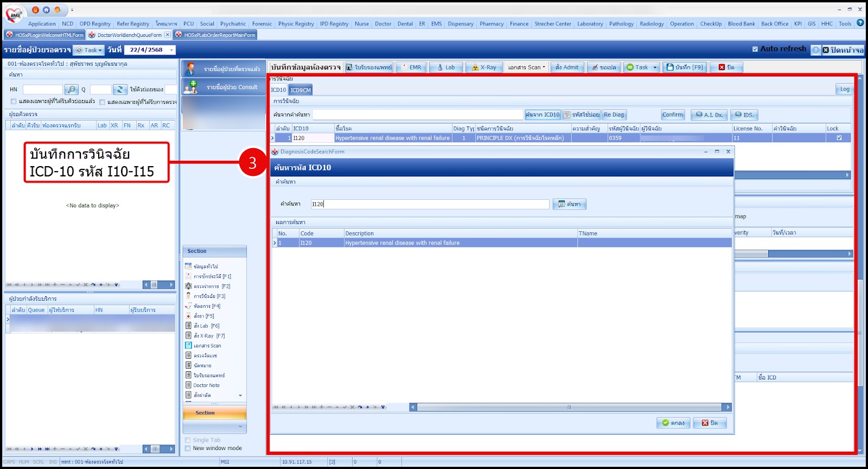Click the close button in ICD10 search dialog footer
Screen dimensions: 868x469
coord(710,423)
